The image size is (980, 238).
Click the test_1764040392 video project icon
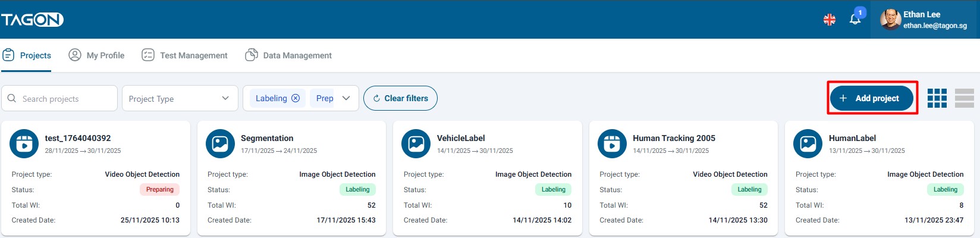point(24,144)
